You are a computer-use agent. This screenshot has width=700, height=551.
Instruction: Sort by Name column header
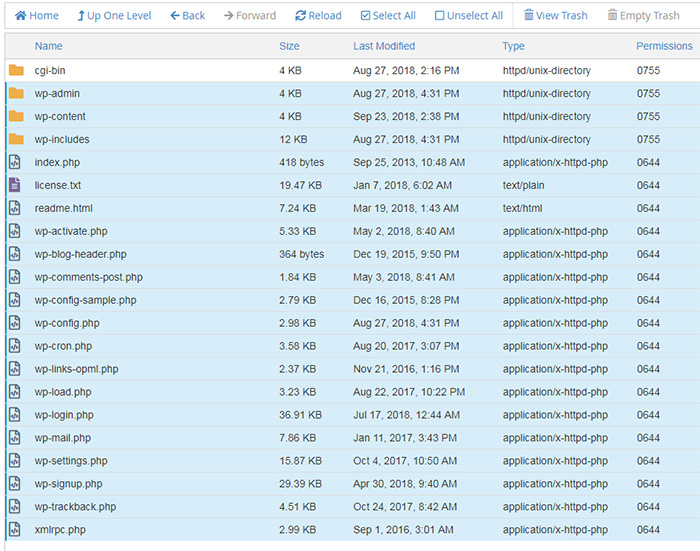pos(49,46)
